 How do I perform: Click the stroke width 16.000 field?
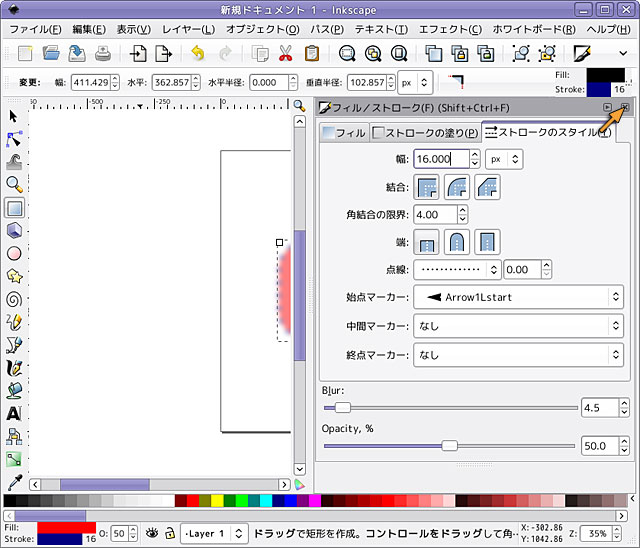[440, 158]
